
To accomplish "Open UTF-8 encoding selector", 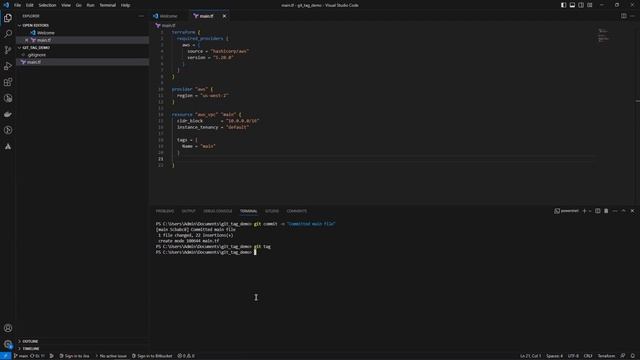I will pyautogui.click(x=573, y=356).
